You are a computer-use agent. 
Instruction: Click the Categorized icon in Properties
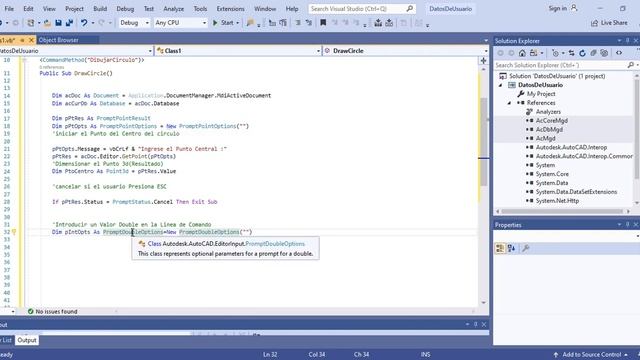point(500,248)
